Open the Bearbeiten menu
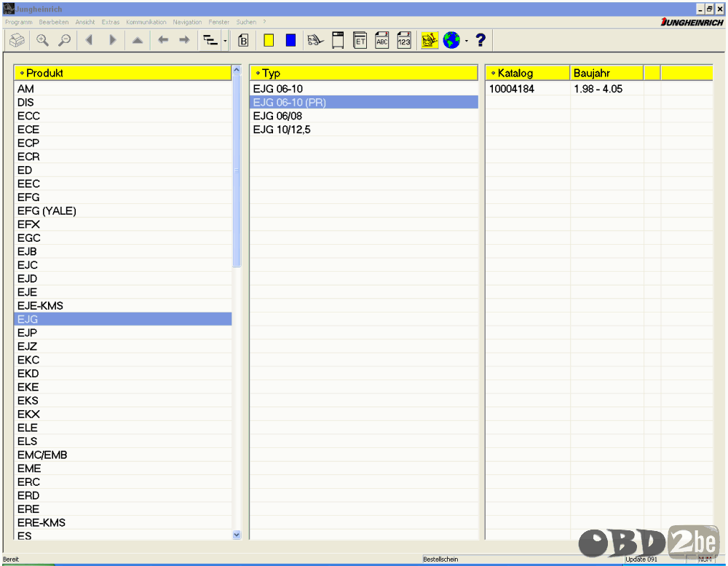 [54, 22]
